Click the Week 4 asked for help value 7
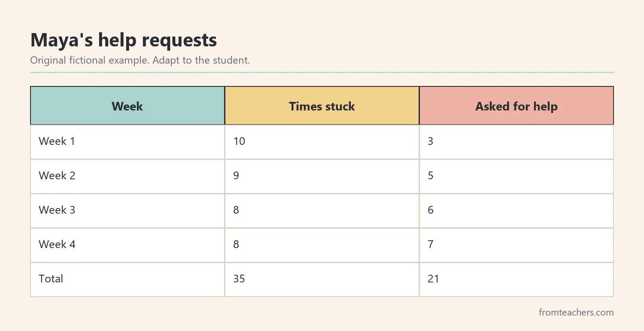Screen dimensions: 644x331 (431, 244)
